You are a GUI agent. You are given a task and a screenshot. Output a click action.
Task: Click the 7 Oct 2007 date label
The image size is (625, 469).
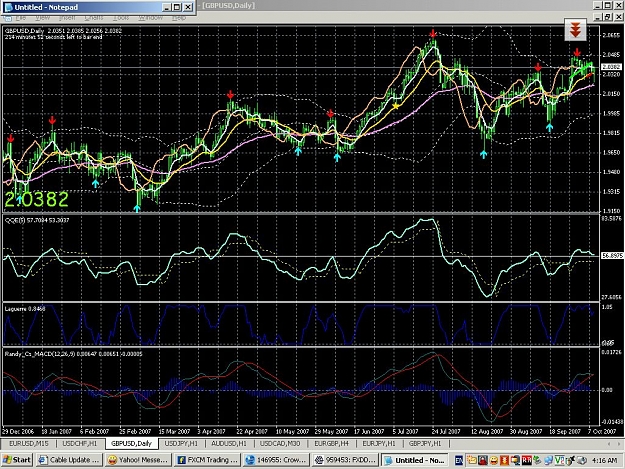tap(602, 432)
